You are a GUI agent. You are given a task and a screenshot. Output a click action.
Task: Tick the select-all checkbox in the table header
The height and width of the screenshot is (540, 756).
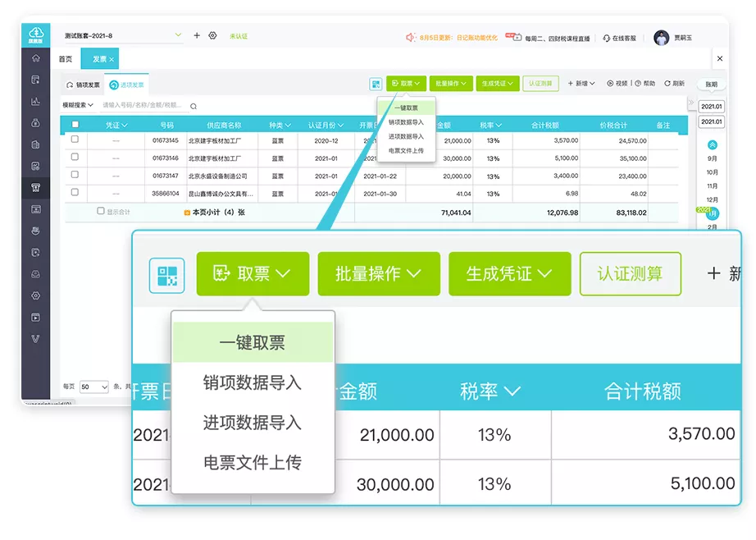[75, 126]
